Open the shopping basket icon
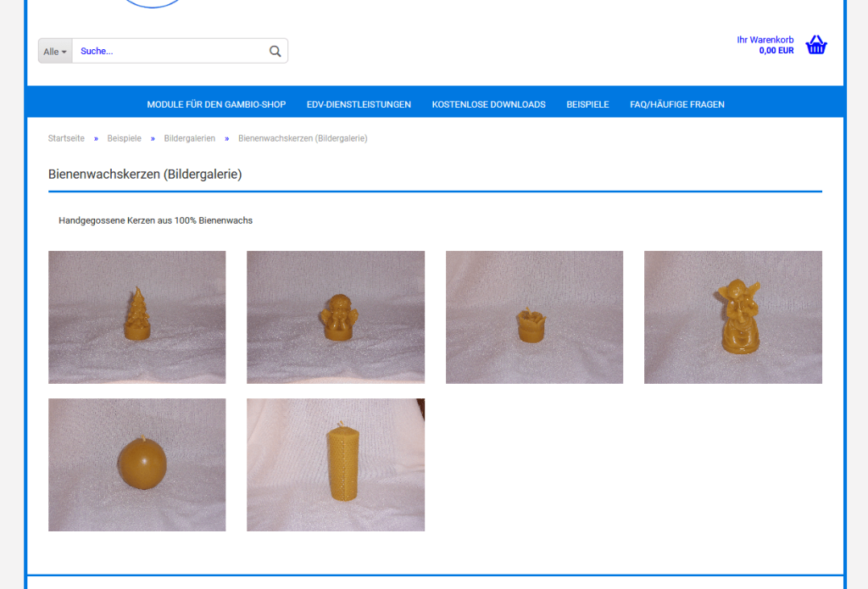 (815, 45)
